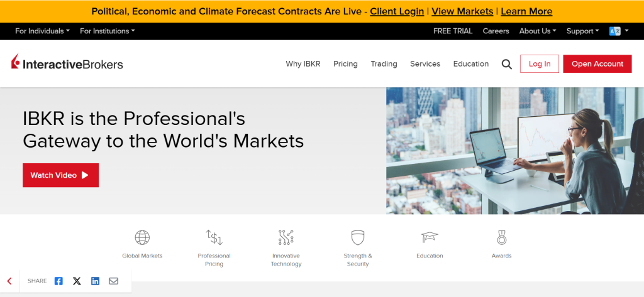The width and height of the screenshot is (644, 297).
Task: Expand the Support dropdown
Action: (583, 31)
